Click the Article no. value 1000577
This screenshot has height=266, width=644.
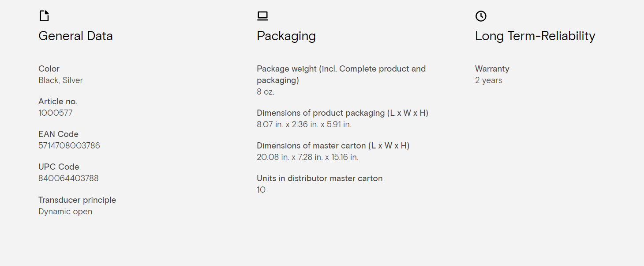56,113
